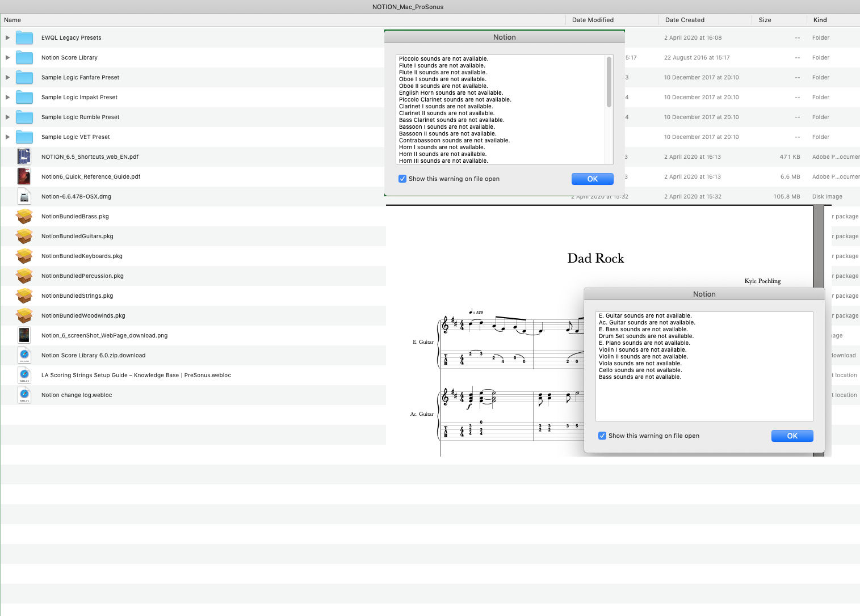Sort the list by Size column header
This screenshot has width=860, height=616.
click(x=765, y=20)
